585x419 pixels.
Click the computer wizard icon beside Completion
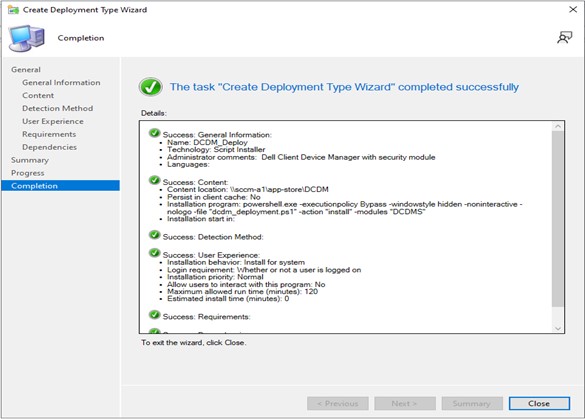26,38
